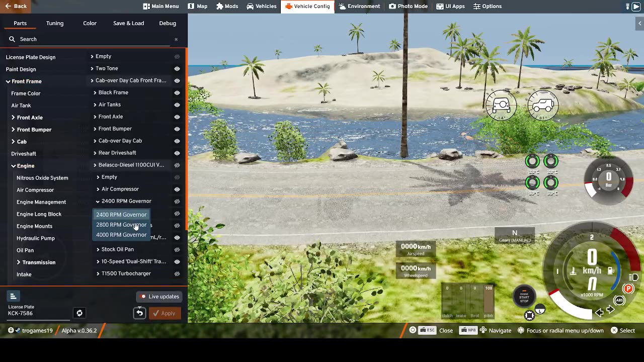
Task: Open Main Menu from top bar
Action: 161,7
